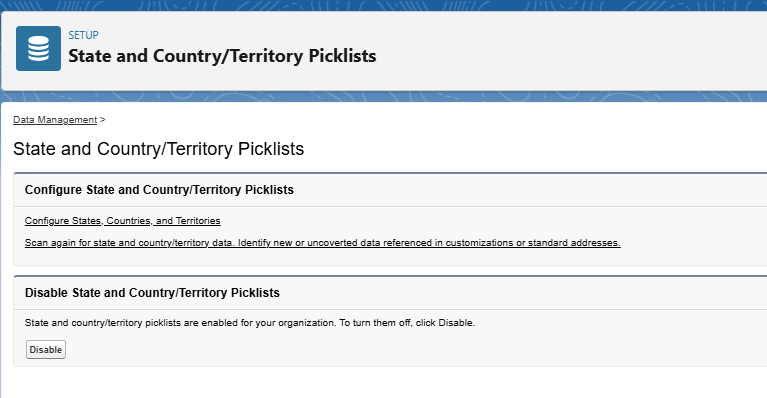Open Configure States, Countries, and Territories link
This screenshot has width=767, height=398.
(x=122, y=221)
